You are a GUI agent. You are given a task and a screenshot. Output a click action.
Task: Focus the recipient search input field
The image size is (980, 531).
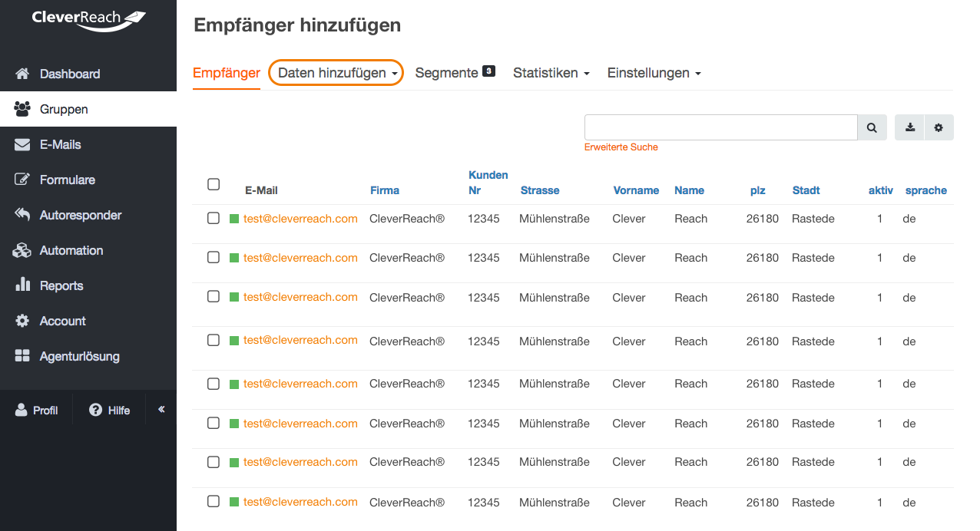721,127
